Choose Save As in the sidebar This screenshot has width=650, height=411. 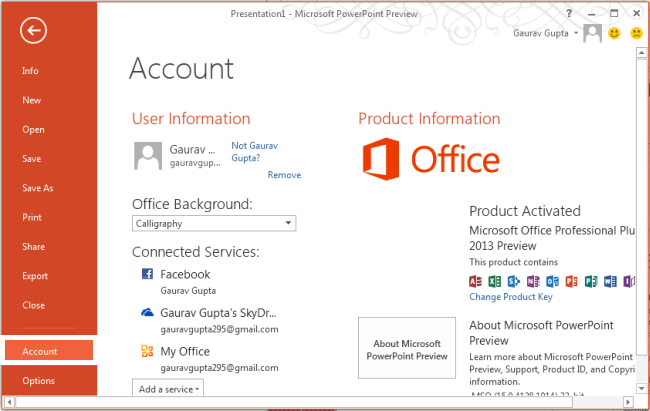[38, 188]
